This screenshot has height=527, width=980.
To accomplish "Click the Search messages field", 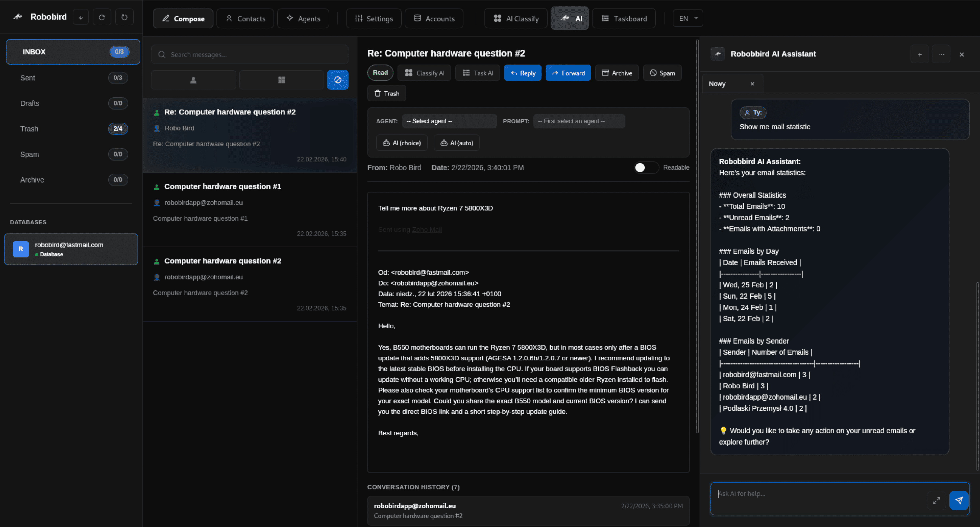I will coord(250,54).
